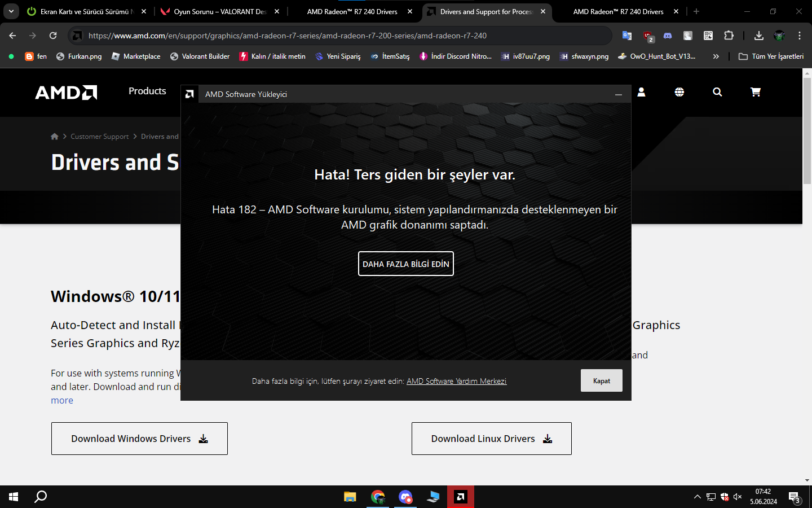
Task: Close the Oyun Sorunu – VALORANT tab
Action: pyautogui.click(x=277, y=11)
